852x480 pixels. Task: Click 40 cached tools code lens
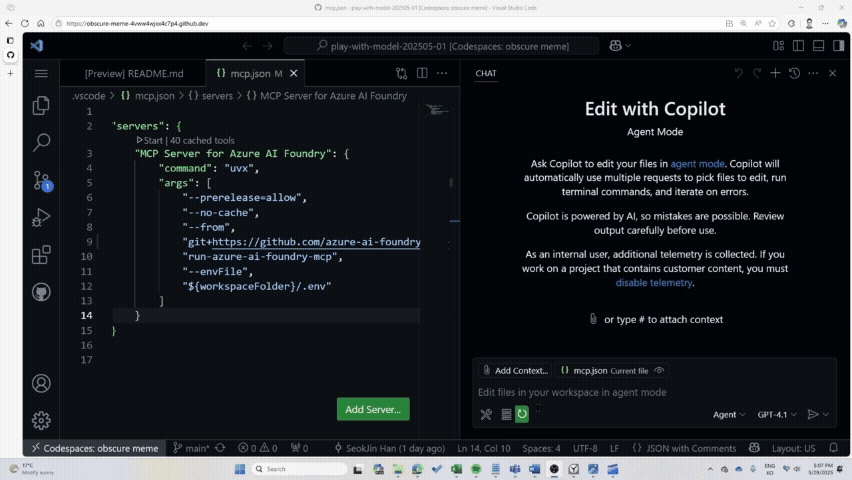[x=202, y=140]
